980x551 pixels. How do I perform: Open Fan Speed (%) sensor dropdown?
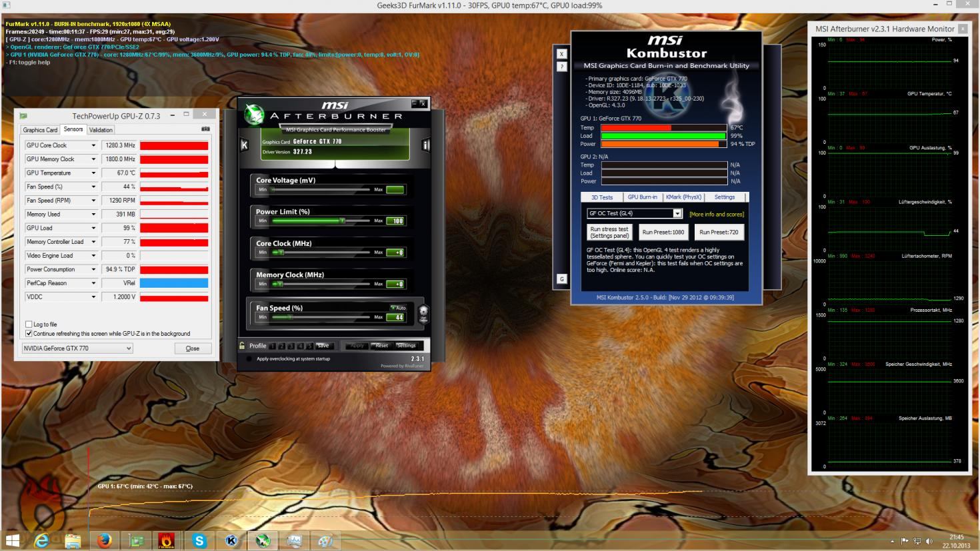[93, 187]
